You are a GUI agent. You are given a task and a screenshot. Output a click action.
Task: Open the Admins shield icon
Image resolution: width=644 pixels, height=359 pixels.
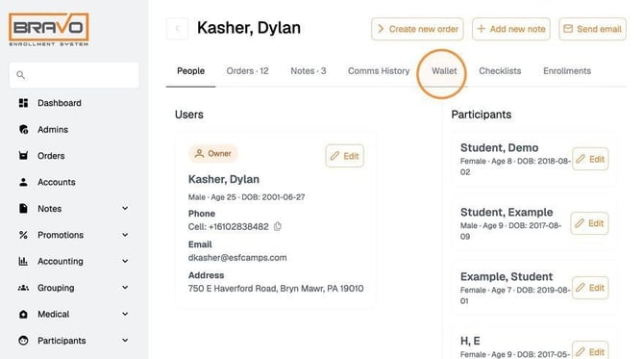tap(23, 130)
